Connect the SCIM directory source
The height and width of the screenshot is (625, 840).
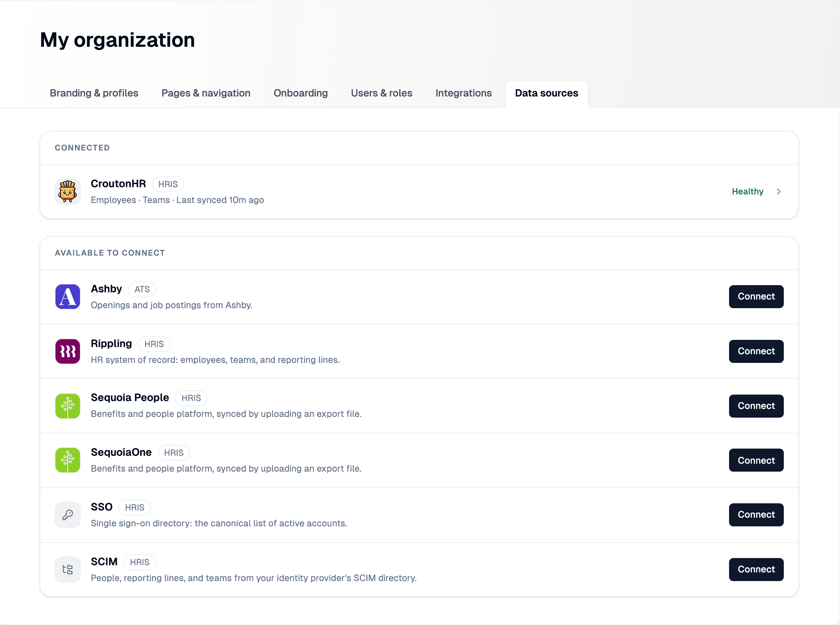(756, 570)
